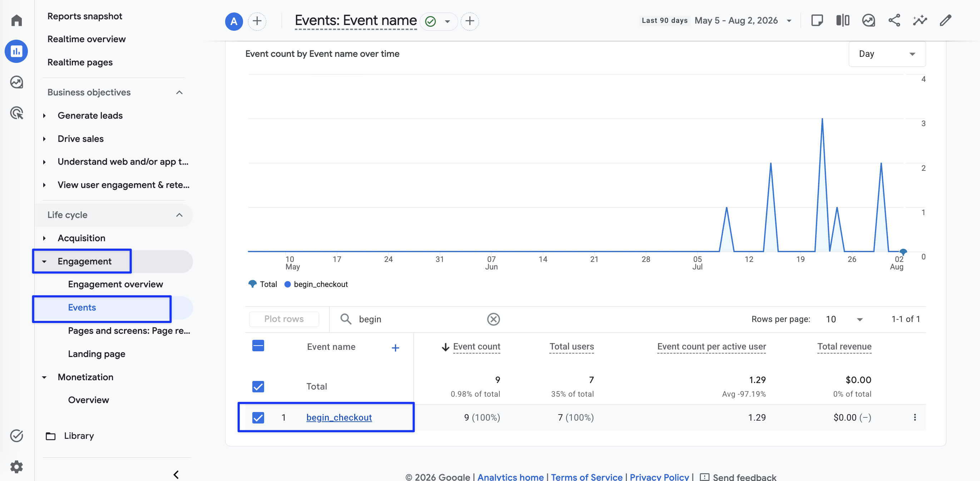Open Privacy Policy link
980x481 pixels.
point(659,477)
